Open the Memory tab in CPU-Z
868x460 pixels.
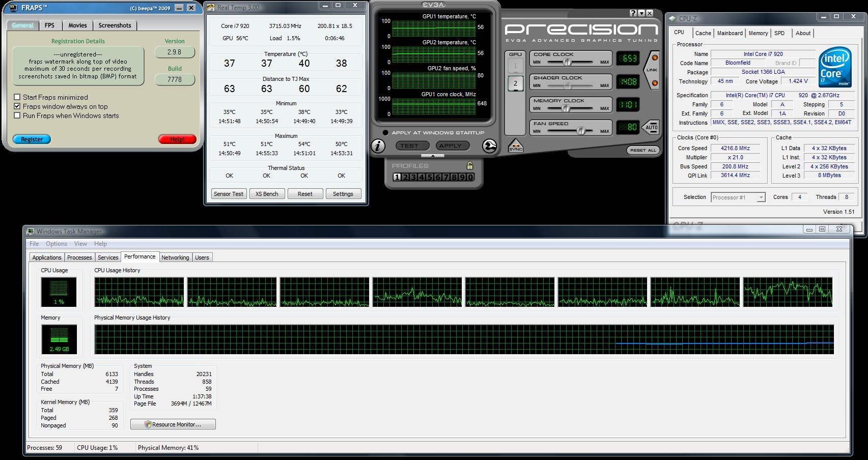[x=758, y=33]
